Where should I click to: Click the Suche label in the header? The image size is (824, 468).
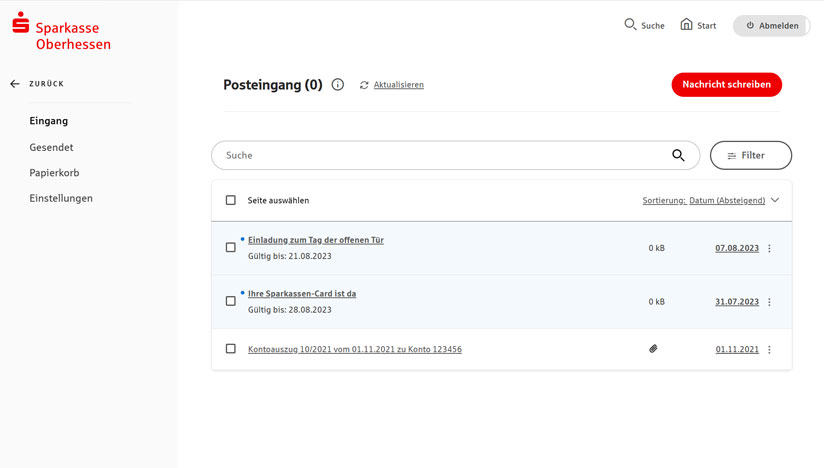point(653,26)
